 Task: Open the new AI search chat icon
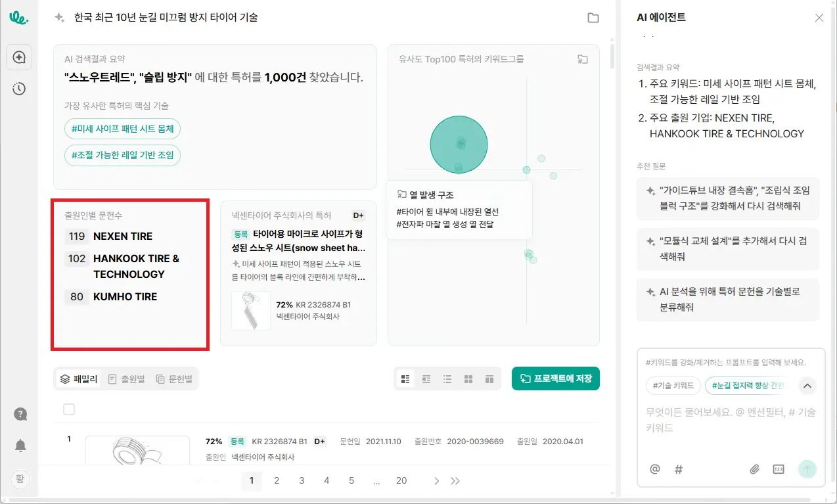(x=19, y=57)
